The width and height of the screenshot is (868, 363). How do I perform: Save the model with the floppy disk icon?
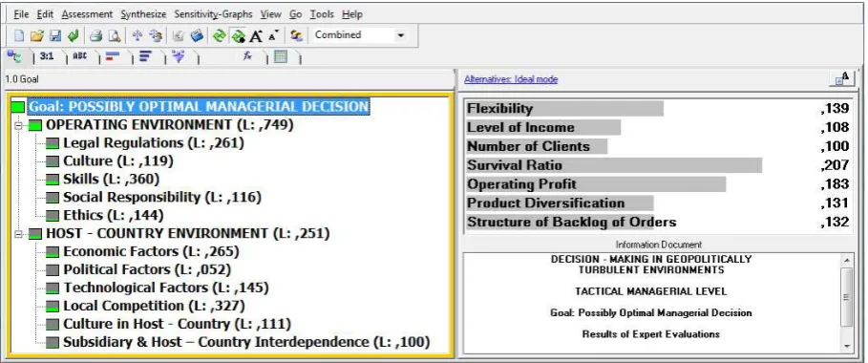[54, 35]
